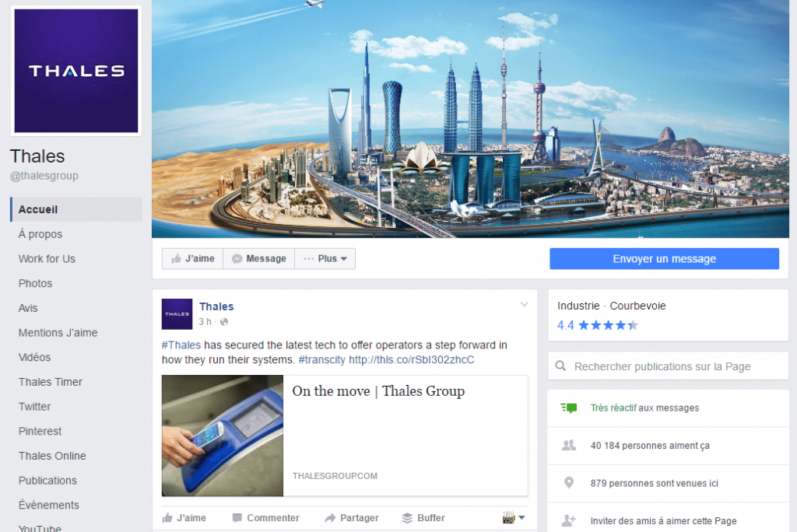Click the Buffer stack icon on the post
Screen dimensions: 797x532
click(x=407, y=518)
